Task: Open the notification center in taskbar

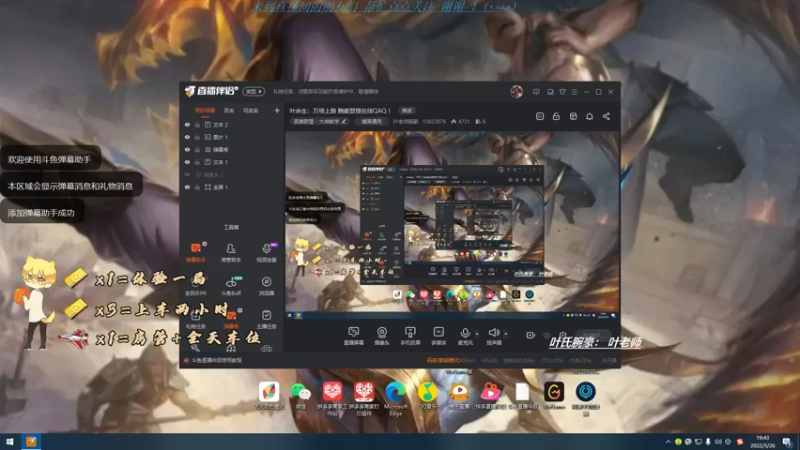Action: tap(787, 442)
